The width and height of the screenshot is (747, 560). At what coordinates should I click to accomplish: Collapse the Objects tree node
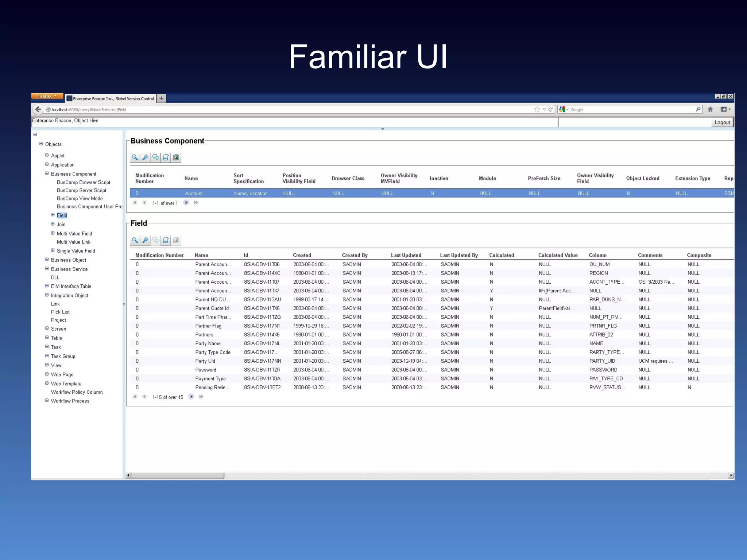coord(41,144)
